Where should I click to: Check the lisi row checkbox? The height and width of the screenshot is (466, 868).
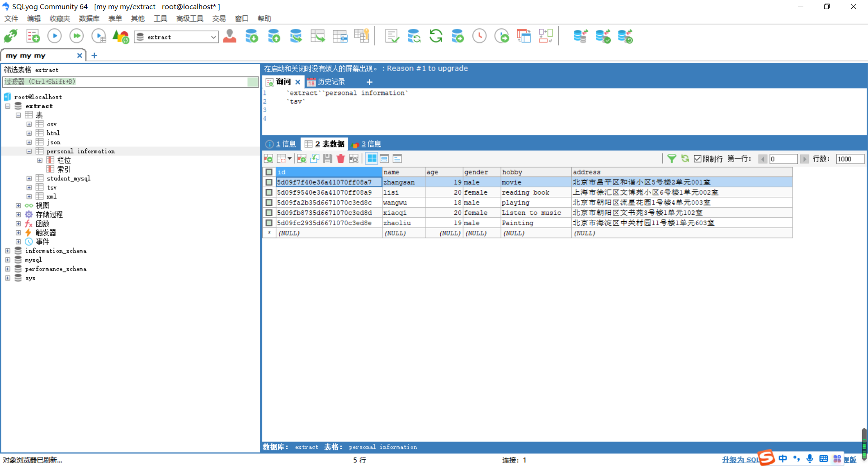pyautogui.click(x=269, y=192)
